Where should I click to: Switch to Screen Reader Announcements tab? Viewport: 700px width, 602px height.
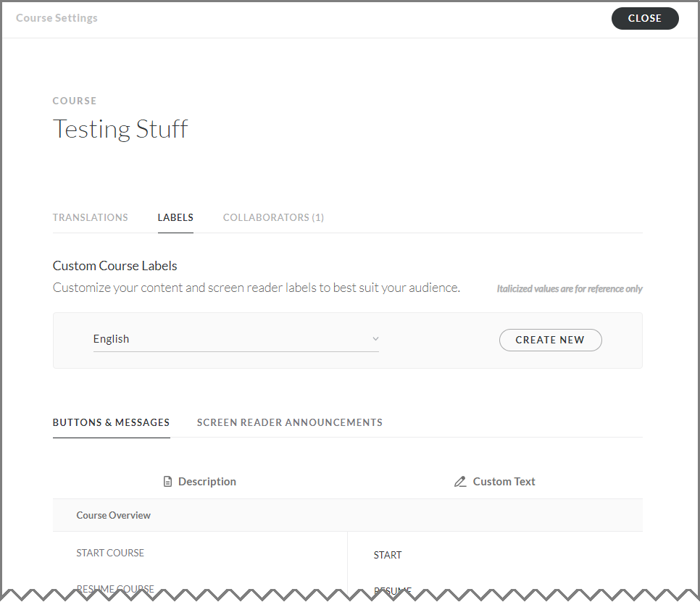pos(290,422)
